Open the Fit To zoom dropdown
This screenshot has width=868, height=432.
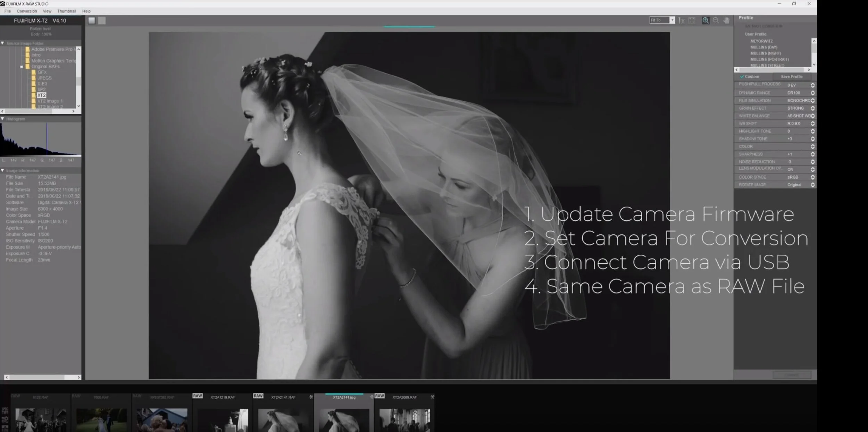(672, 20)
